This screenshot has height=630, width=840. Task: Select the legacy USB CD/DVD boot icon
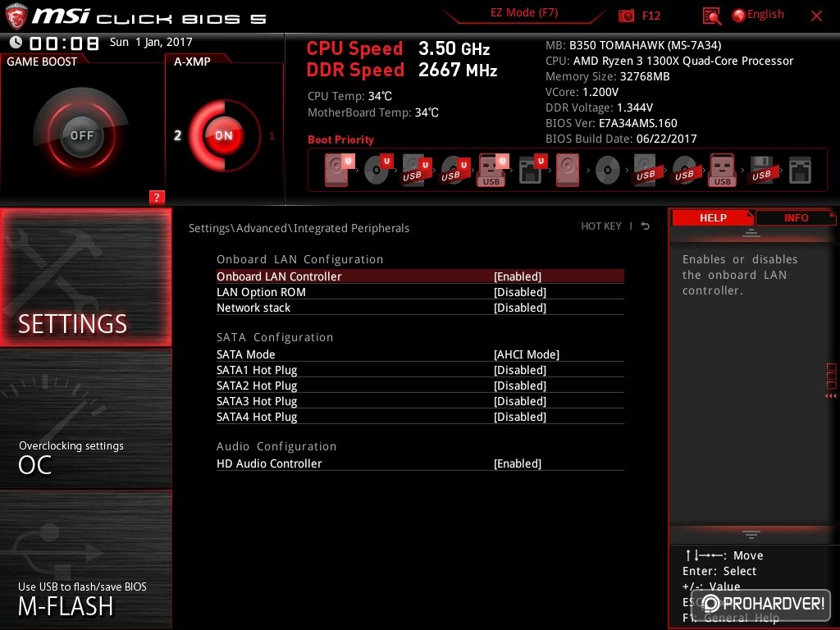point(684,170)
